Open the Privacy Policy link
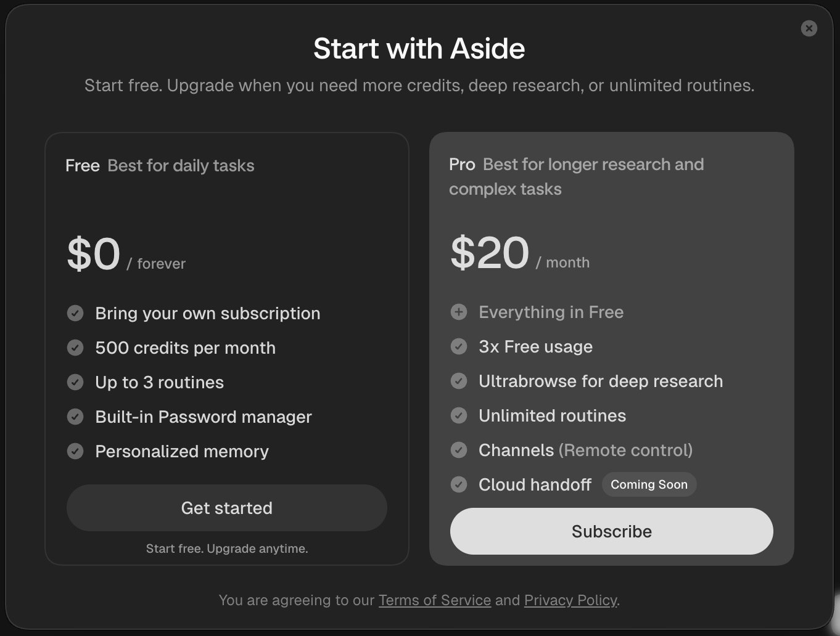840x636 pixels. pyautogui.click(x=570, y=600)
